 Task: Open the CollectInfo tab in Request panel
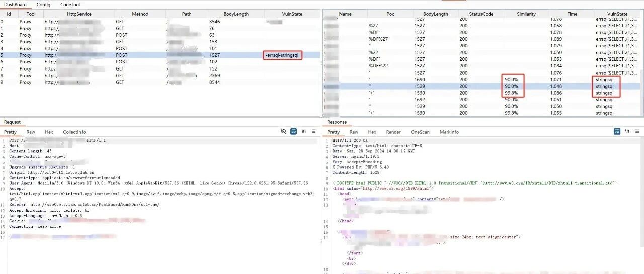(x=74, y=132)
